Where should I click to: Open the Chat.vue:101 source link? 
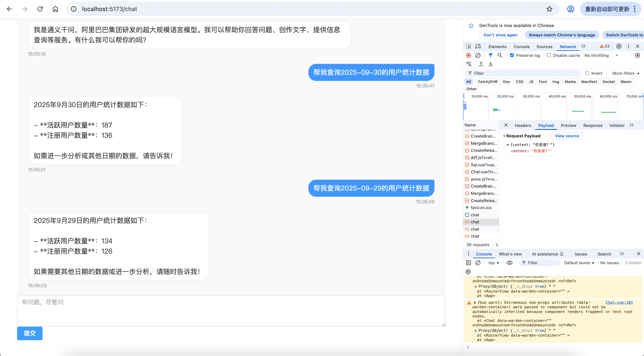coord(619,303)
